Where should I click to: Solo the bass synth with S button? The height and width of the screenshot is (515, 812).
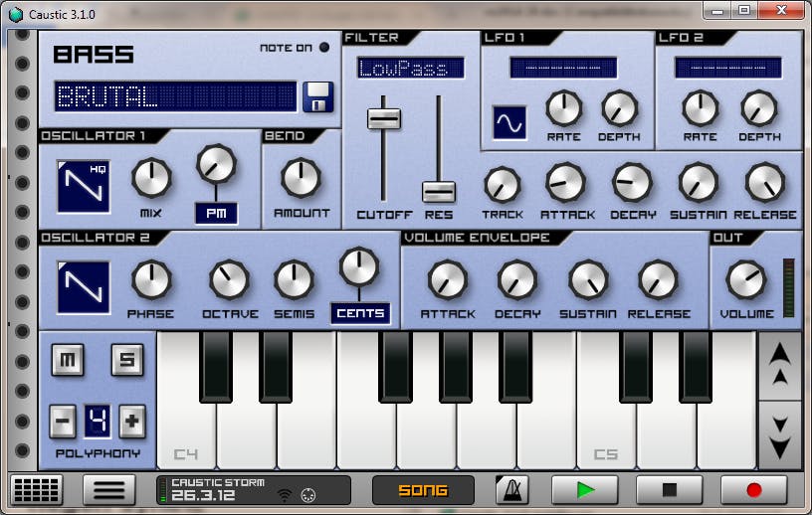click(127, 360)
